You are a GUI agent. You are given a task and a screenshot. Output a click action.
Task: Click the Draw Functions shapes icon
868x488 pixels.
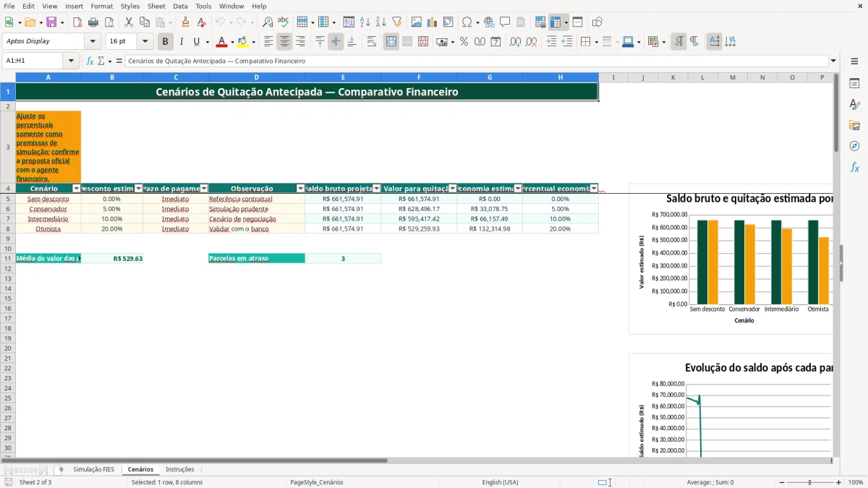tap(597, 22)
